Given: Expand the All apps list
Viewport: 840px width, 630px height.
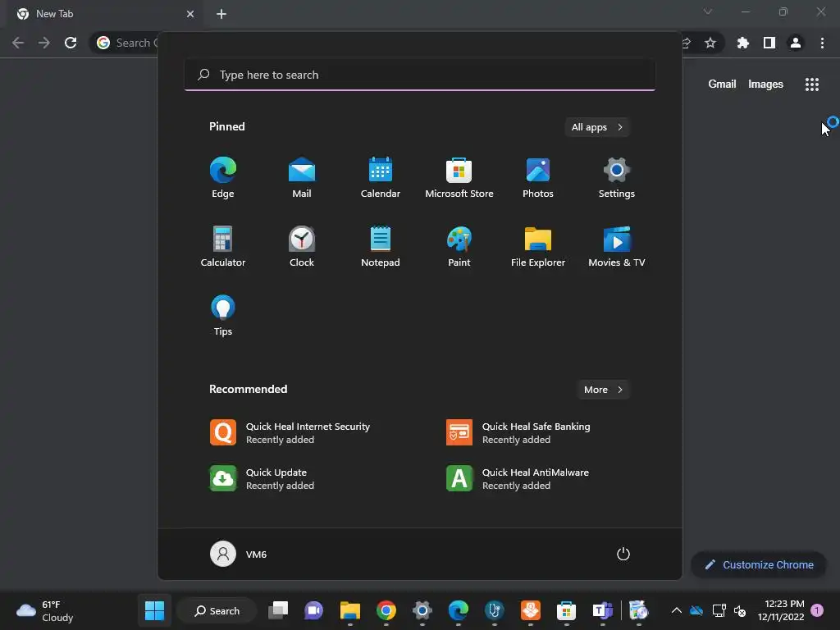Looking at the screenshot, I should click(597, 127).
